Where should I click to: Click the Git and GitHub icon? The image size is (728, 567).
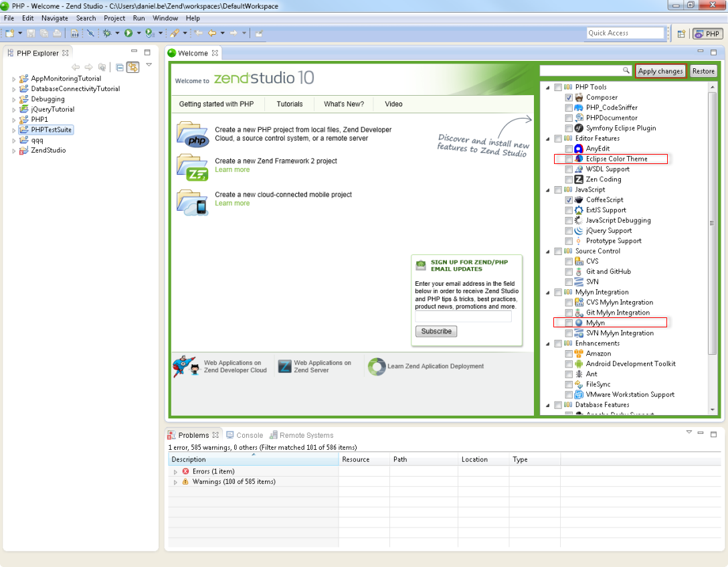[x=579, y=272]
